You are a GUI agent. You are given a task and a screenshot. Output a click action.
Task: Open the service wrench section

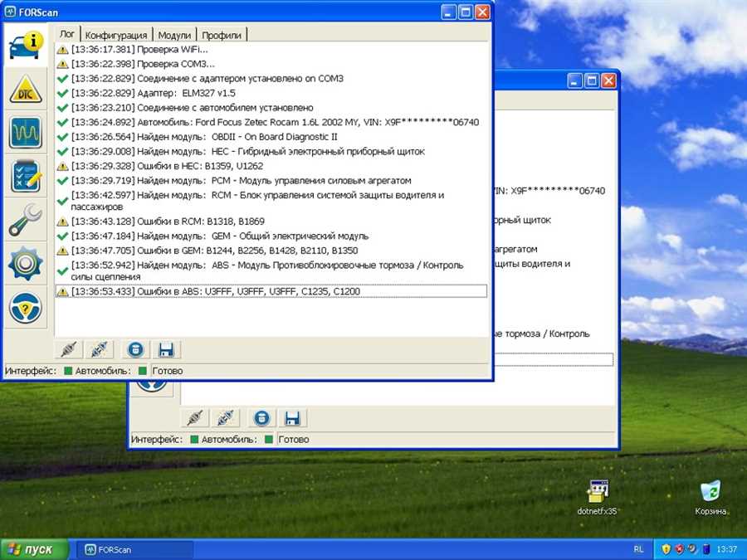pyautogui.click(x=26, y=220)
